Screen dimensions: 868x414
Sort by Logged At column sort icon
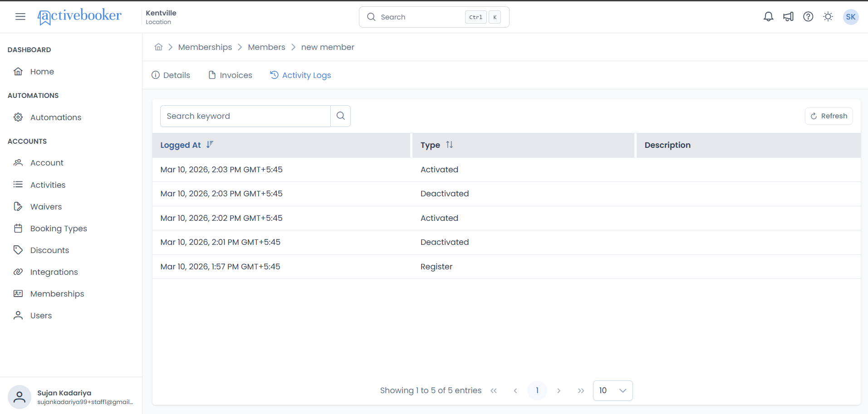pyautogui.click(x=209, y=145)
